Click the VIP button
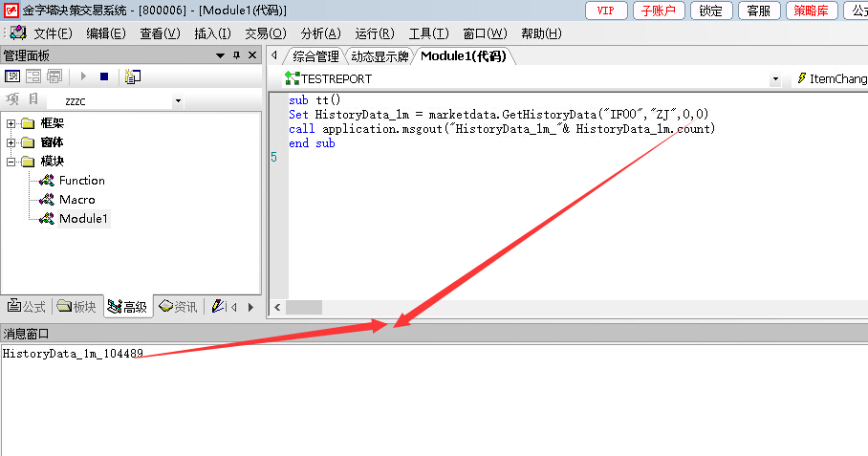The image size is (868, 456). point(606,11)
